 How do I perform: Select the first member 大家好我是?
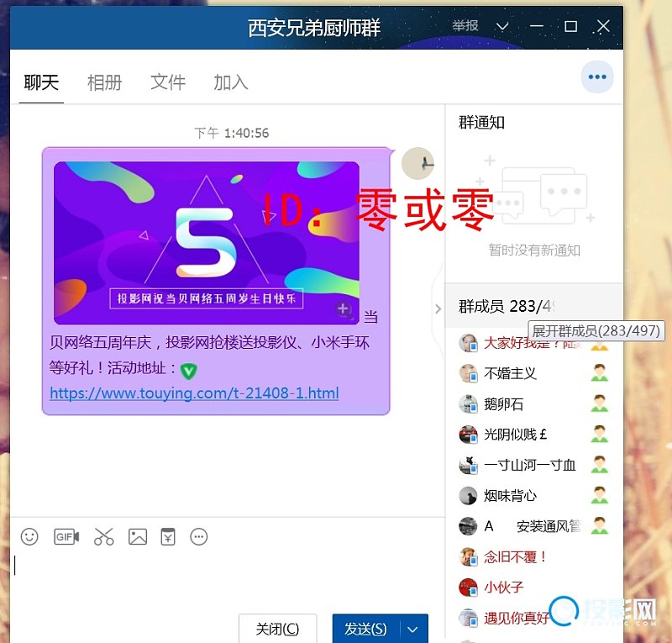coord(534,343)
